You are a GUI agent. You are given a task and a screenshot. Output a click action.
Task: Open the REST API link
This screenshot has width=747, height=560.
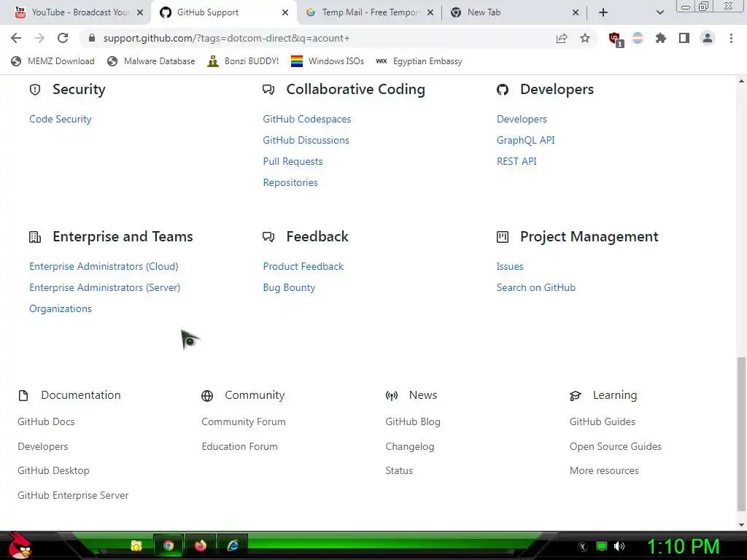click(516, 161)
